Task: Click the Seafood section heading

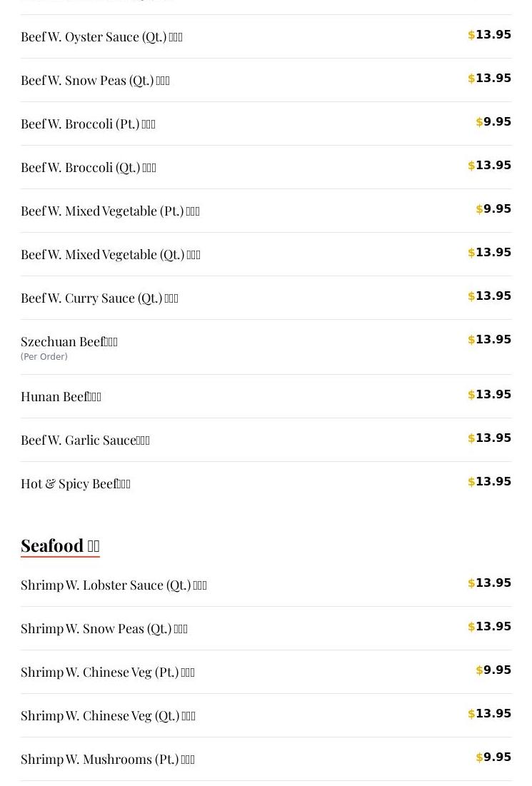Action: (60, 546)
